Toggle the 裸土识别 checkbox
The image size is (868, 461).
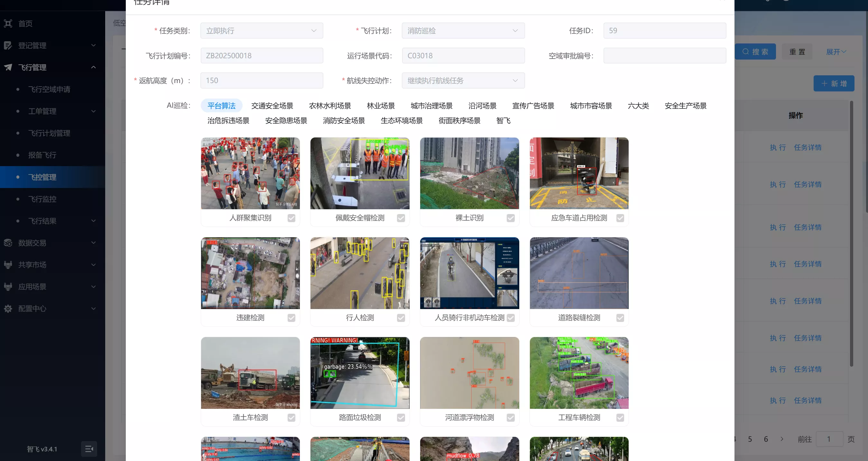[x=511, y=218]
